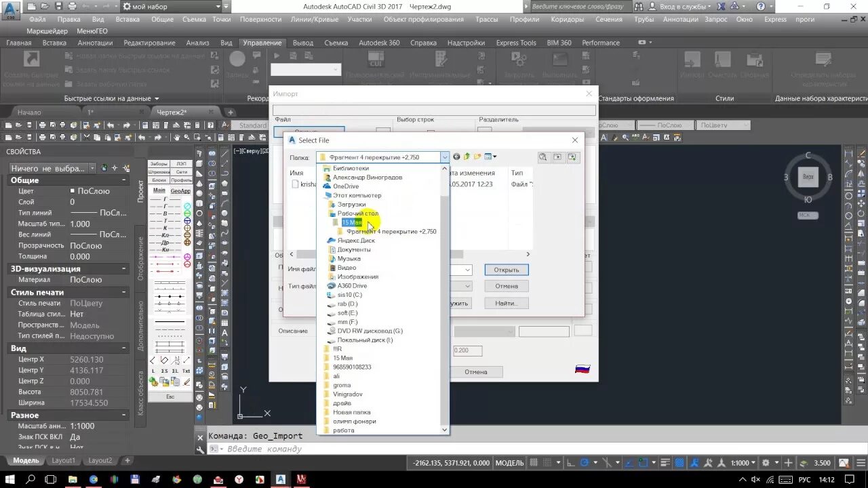Image resolution: width=868 pixels, height=488 pixels.
Task: Go up one folder level in Select File
Action: (x=467, y=157)
